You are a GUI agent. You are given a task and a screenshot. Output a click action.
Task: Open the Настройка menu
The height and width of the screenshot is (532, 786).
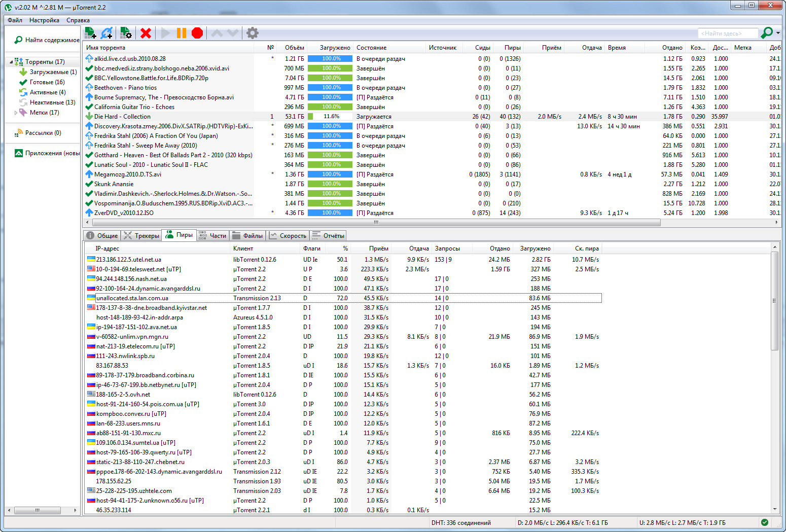(44, 20)
